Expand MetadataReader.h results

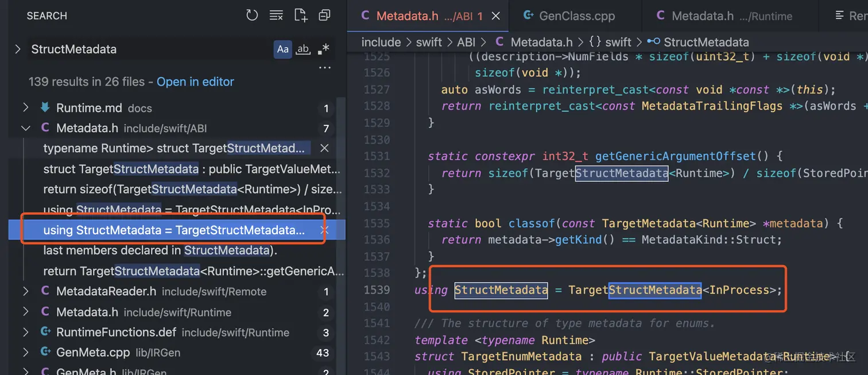[25, 292]
